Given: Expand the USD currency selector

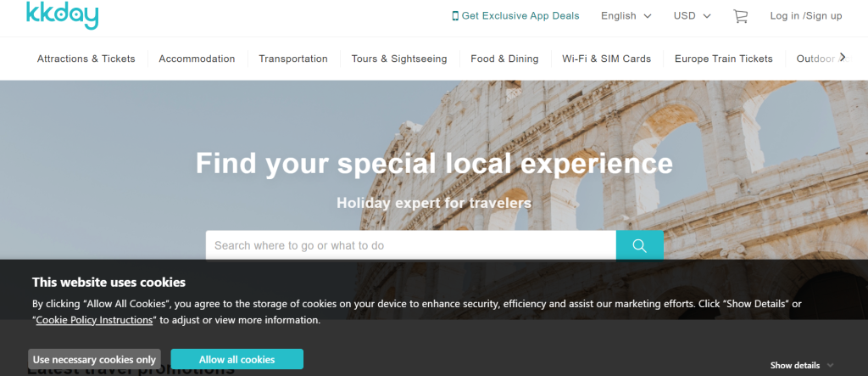Looking at the screenshot, I should [x=692, y=16].
